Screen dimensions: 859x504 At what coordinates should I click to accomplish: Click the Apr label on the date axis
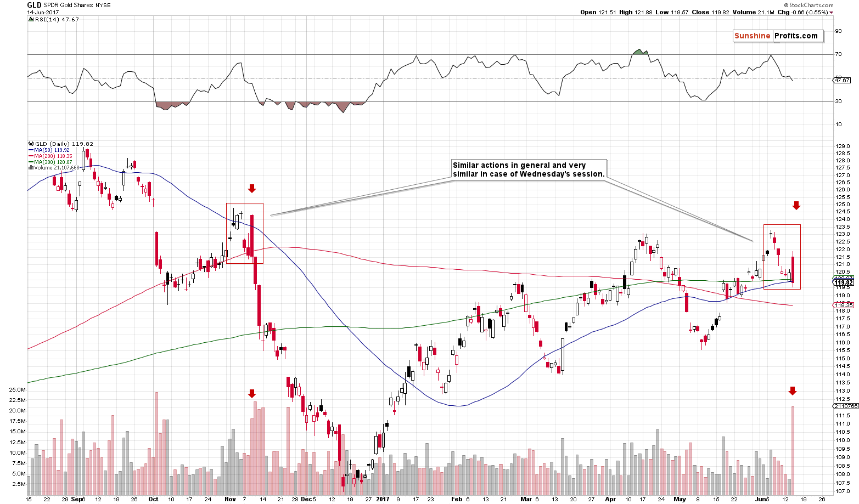pos(610,500)
